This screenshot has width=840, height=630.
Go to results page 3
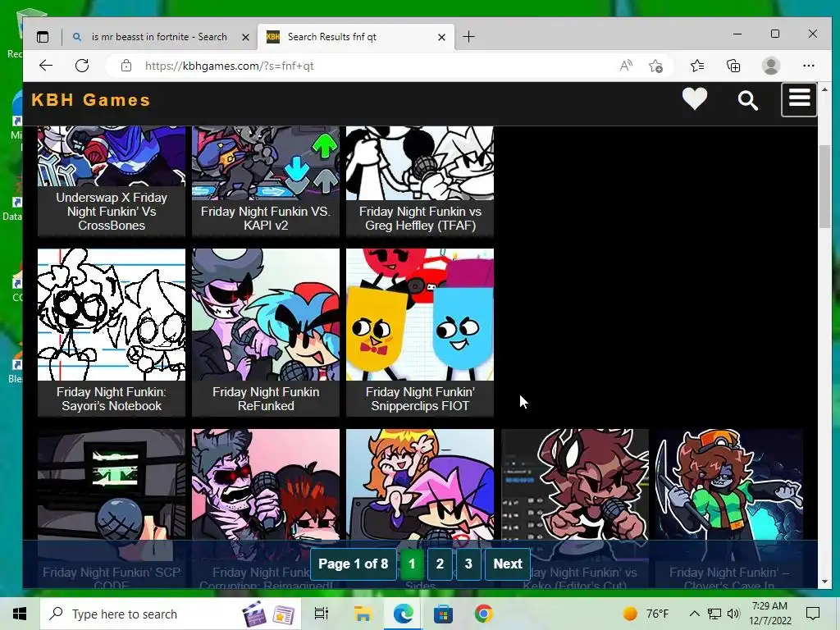tap(468, 564)
